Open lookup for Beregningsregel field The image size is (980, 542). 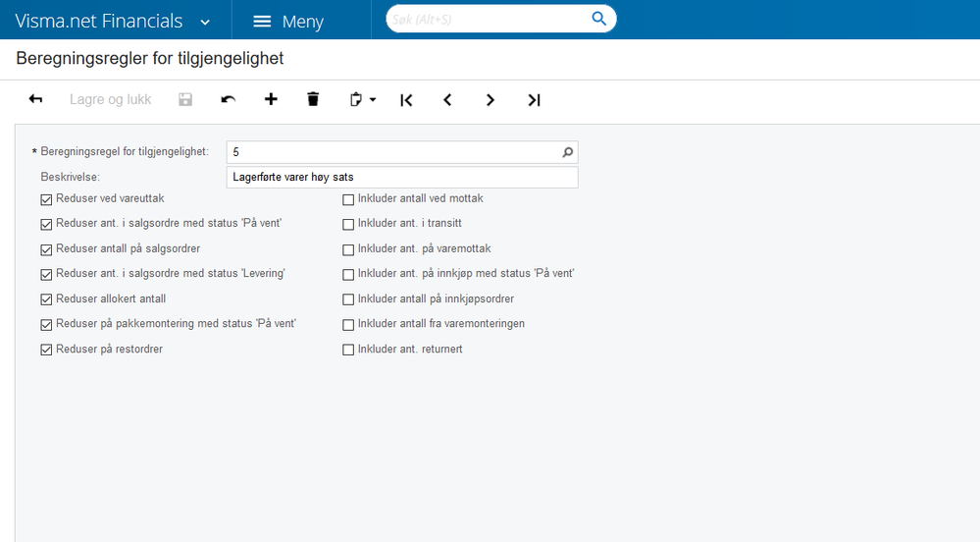568,152
